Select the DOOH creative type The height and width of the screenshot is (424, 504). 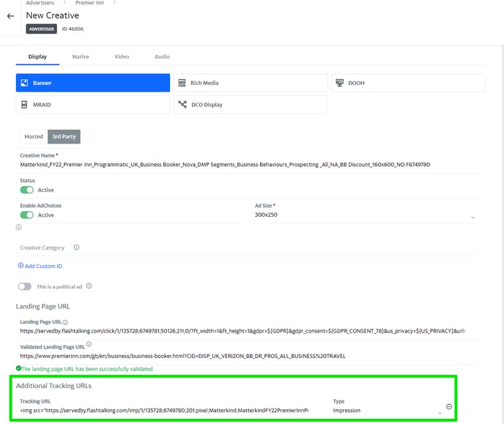[x=408, y=83]
